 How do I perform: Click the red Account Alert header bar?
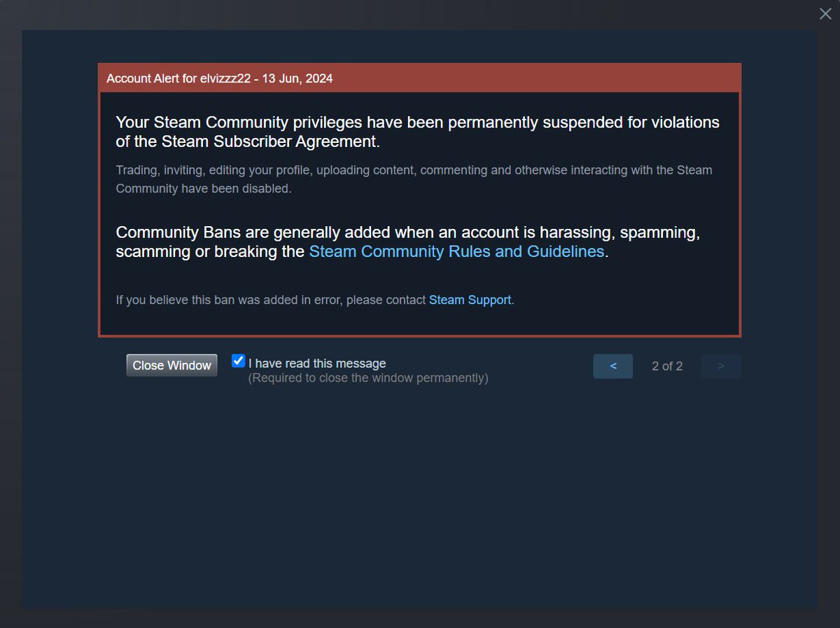tap(419, 78)
